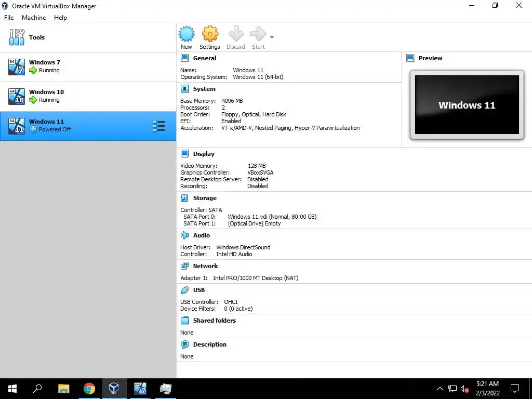Click the General section monitor icon
Image resolution: width=532 pixels, height=399 pixels.
tap(184, 58)
